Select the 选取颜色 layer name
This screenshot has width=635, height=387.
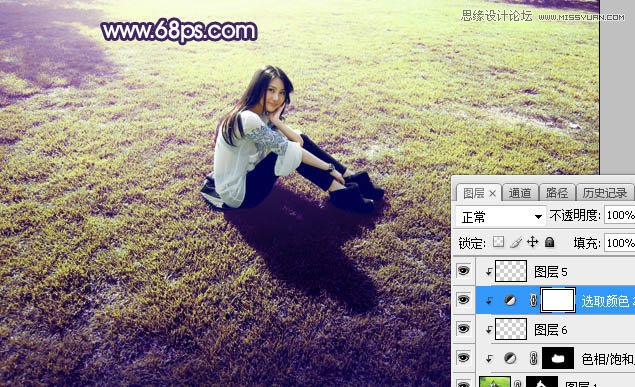click(608, 301)
